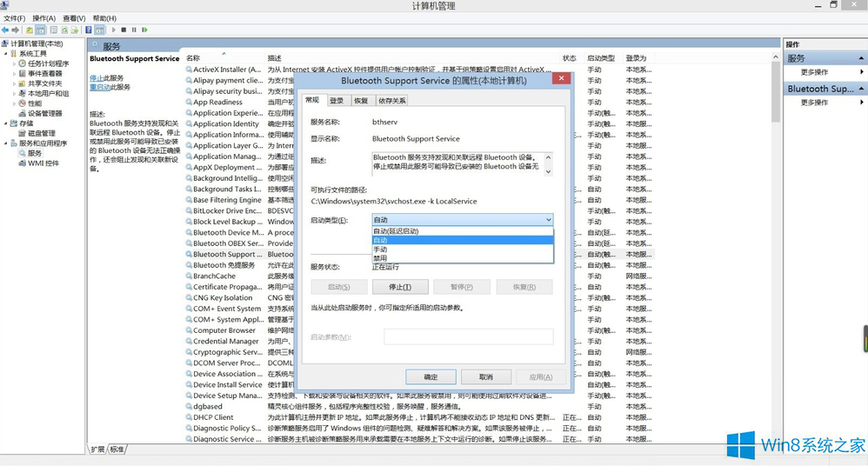The width and height of the screenshot is (868, 466).
Task: Click the Restart service toolbar icon
Action: coord(144,30)
